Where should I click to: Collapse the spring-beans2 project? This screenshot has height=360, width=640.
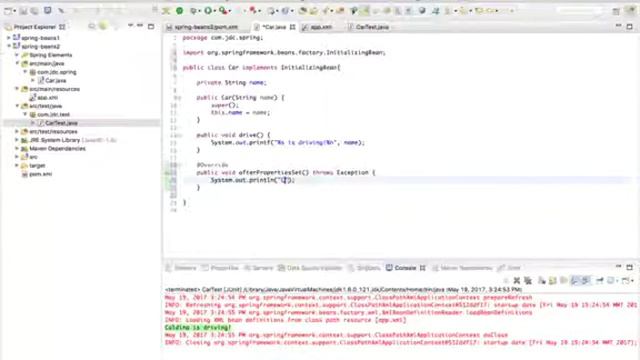(9, 46)
